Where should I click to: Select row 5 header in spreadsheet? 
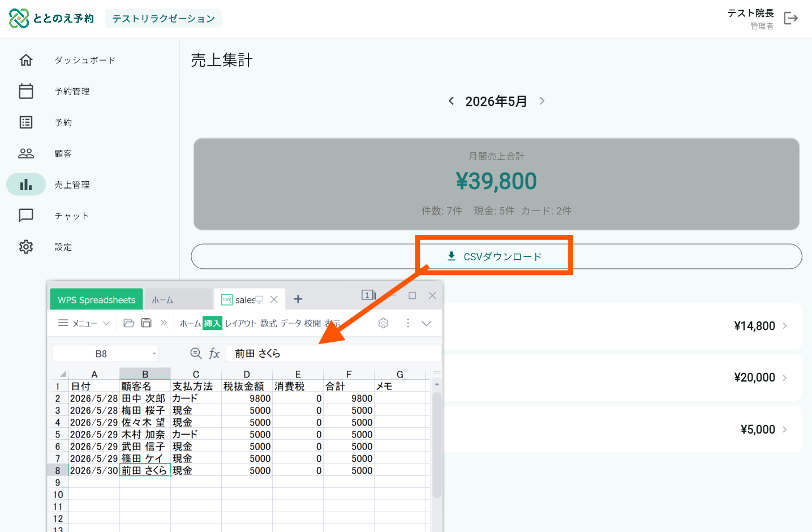58,435
